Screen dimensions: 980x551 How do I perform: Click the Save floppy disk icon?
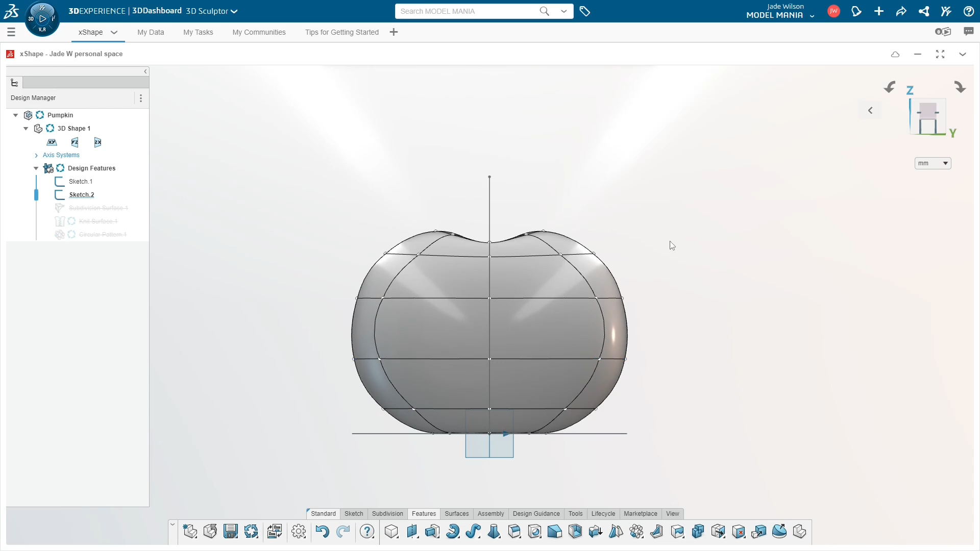pos(231,532)
